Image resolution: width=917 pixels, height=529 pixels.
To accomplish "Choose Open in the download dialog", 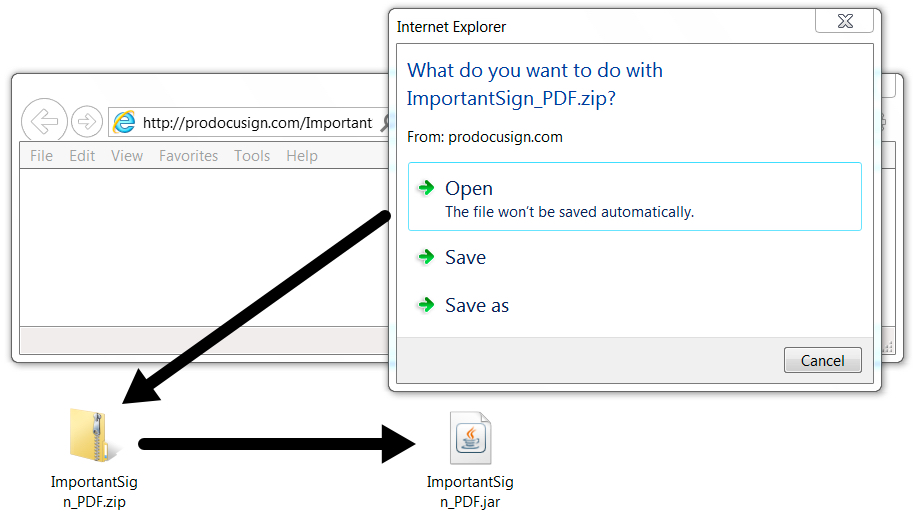I will click(635, 196).
